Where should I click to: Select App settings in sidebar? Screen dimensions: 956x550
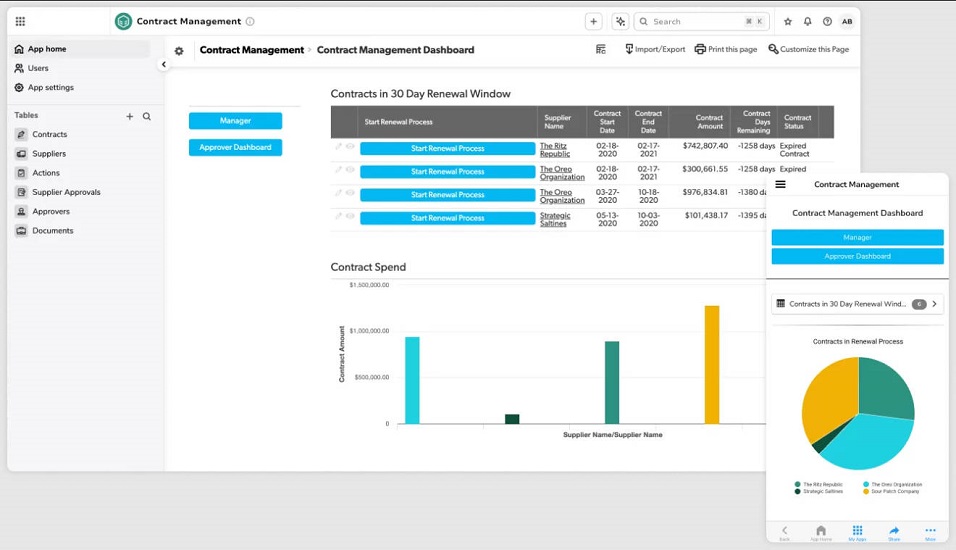coord(50,87)
